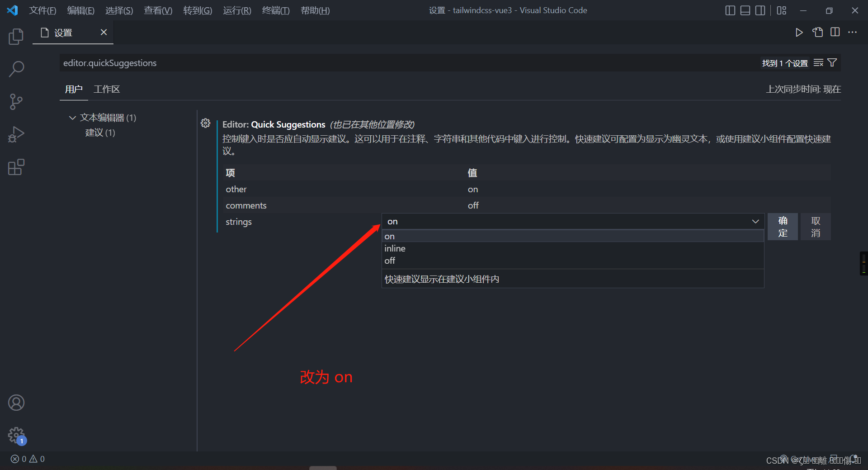Image resolution: width=868 pixels, height=470 pixels.
Task: Click the 'off' value for comments
Action: pos(473,205)
